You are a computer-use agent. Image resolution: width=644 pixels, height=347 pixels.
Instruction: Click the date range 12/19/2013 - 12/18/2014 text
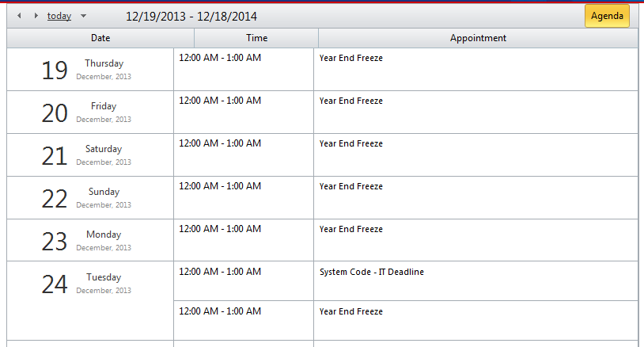[x=191, y=16]
